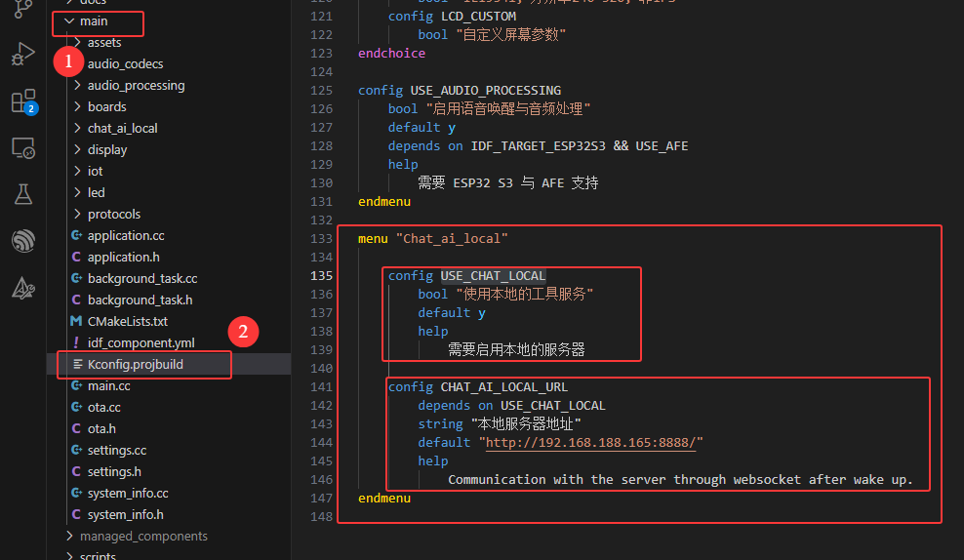Select Kconfig.projbuild in the explorer
This screenshot has width=964, height=560.
point(135,364)
